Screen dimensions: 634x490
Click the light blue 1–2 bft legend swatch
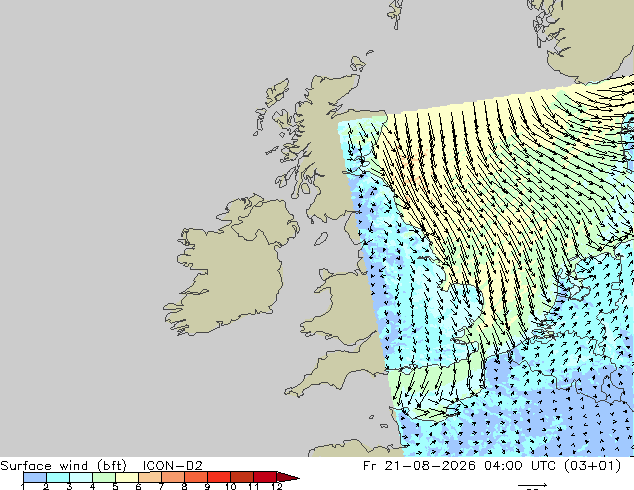[x=34, y=477]
